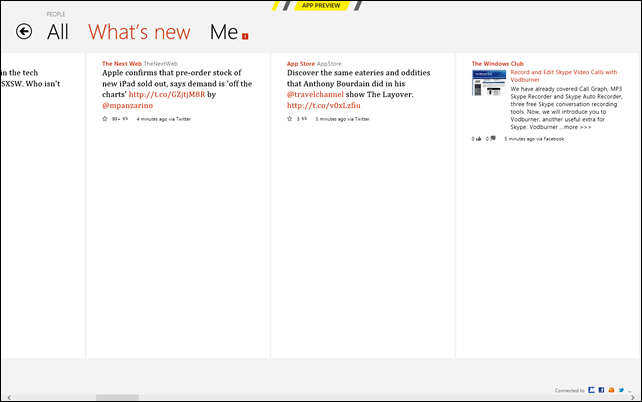Screen dimensions: 642x402
Task: Click the AppStore handle text
Action: coord(329,64)
